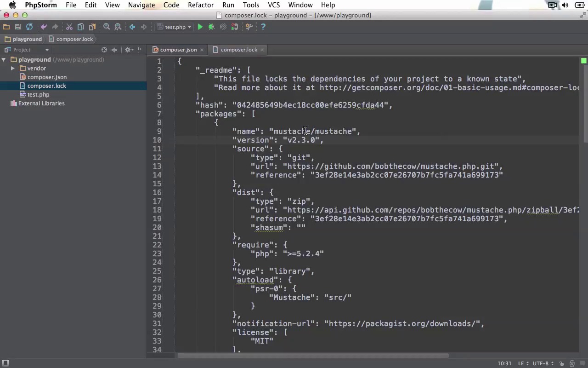
Task: Click the Help question mark icon
Action: pyautogui.click(x=263, y=27)
